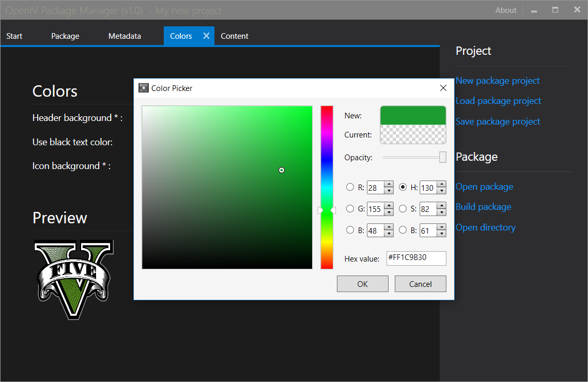Open the Content tab
The width and height of the screenshot is (588, 382).
coord(235,36)
